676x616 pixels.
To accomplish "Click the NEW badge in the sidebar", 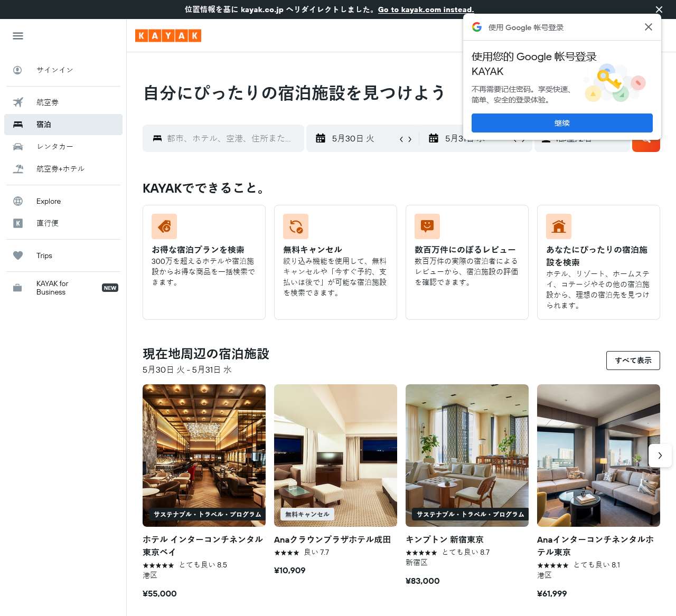I will tap(110, 288).
